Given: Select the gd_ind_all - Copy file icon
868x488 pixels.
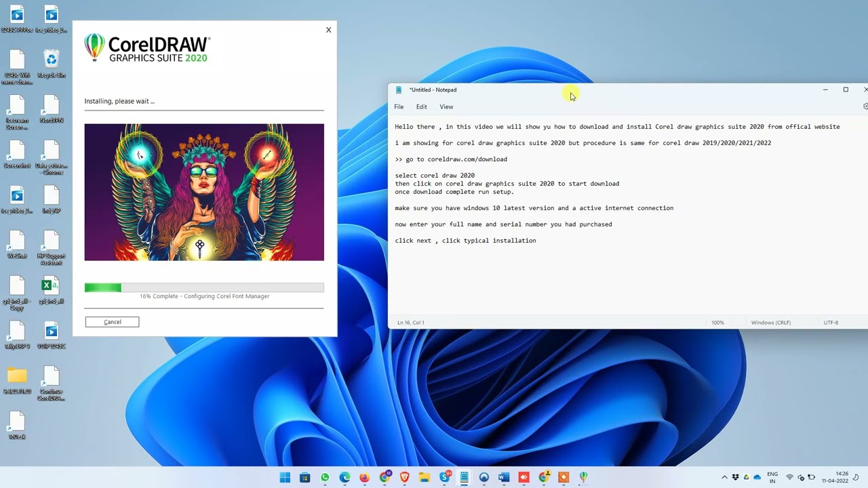Looking at the screenshot, I should pyautogui.click(x=17, y=293).
